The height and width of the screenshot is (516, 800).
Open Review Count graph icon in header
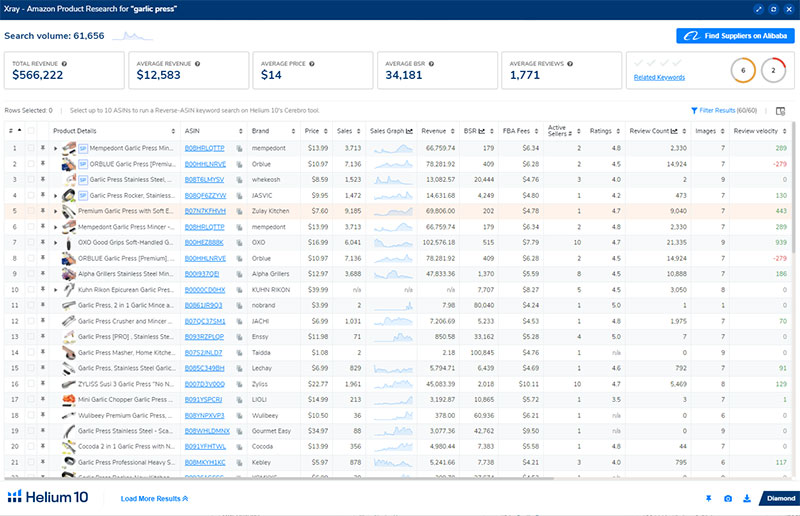click(674, 131)
